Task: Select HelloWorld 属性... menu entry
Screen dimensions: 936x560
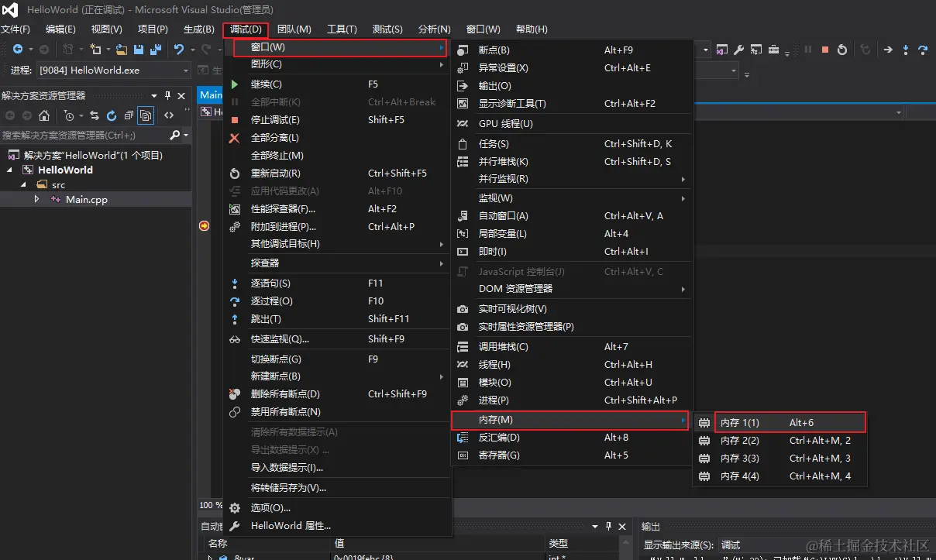Action: [x=336, y=525]
